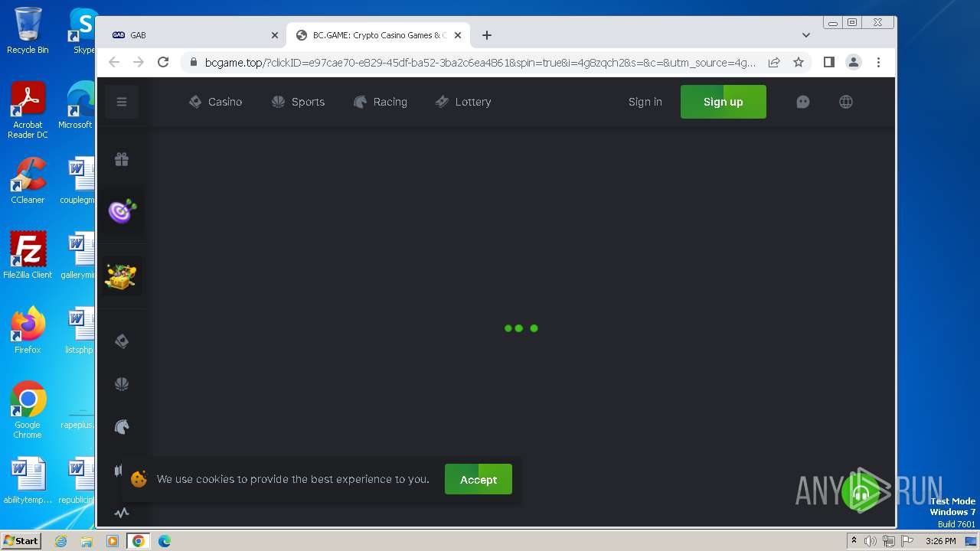Select the BC.GAME browser tab
Image resolution: width=980 pixels, height=551 pixels.
pos(378,35)
